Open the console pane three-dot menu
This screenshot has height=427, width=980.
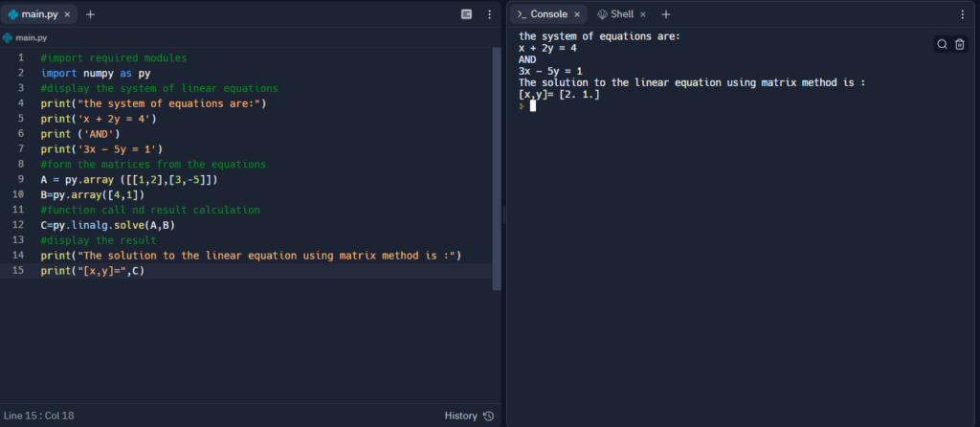(963, 13)
